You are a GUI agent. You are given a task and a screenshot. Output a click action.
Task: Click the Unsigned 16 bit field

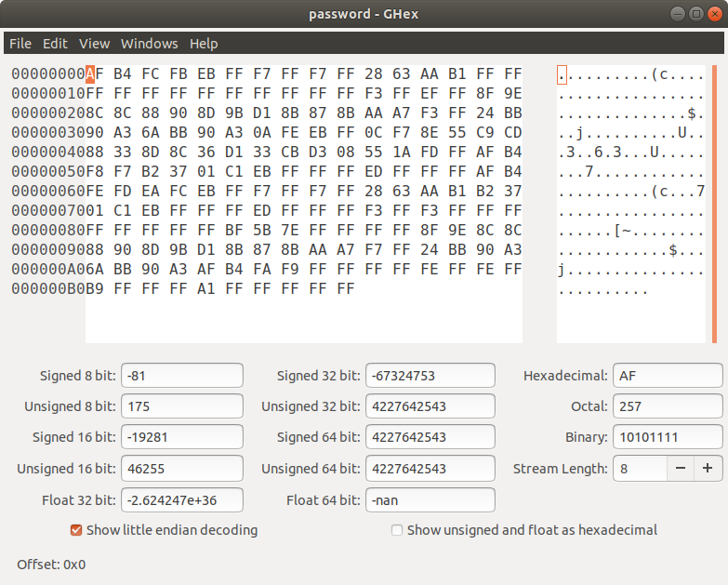(x=182, y=468)
